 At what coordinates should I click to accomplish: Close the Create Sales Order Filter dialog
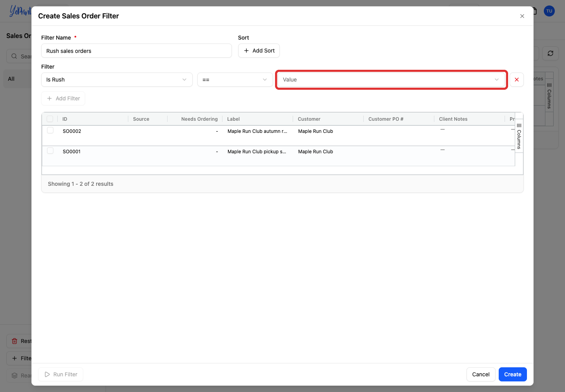point(522,16)
